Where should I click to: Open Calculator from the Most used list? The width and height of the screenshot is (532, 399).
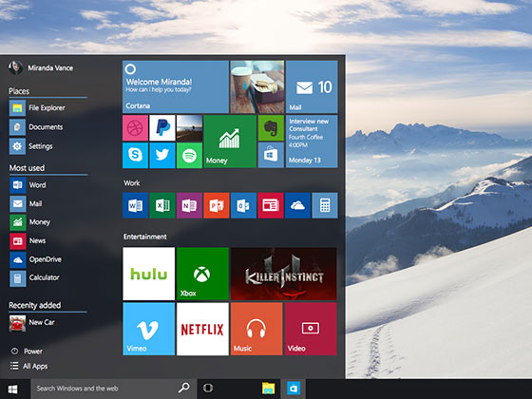34,277
